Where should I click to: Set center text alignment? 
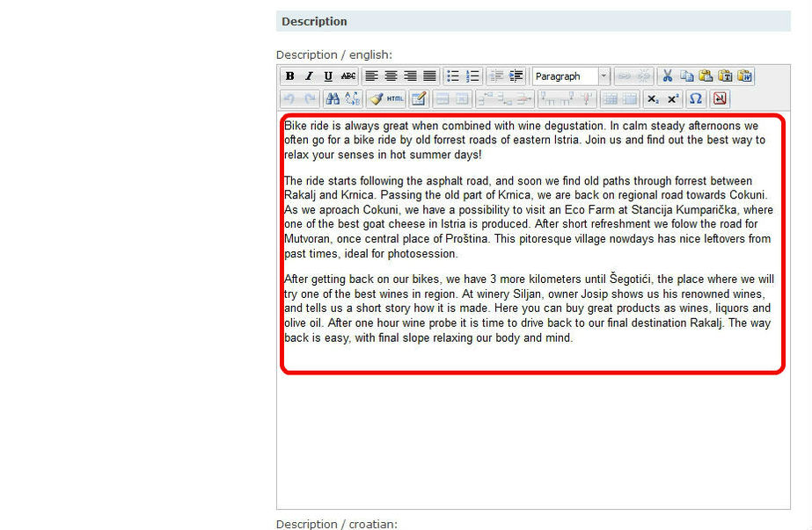(x=391, y=76)
